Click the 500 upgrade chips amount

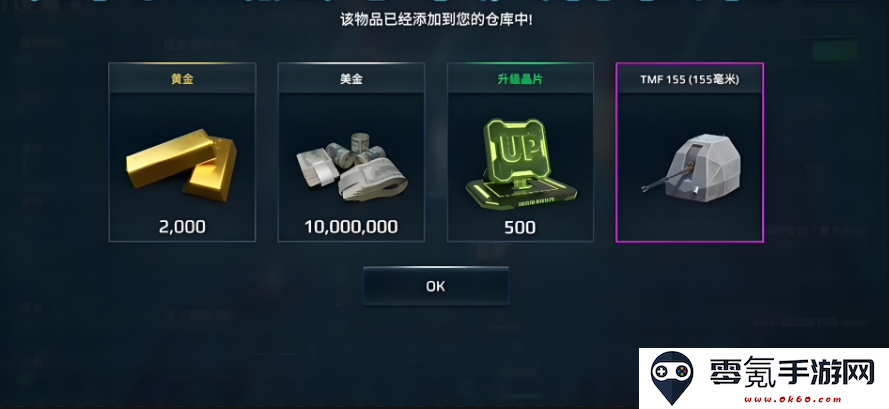[520, 227]
